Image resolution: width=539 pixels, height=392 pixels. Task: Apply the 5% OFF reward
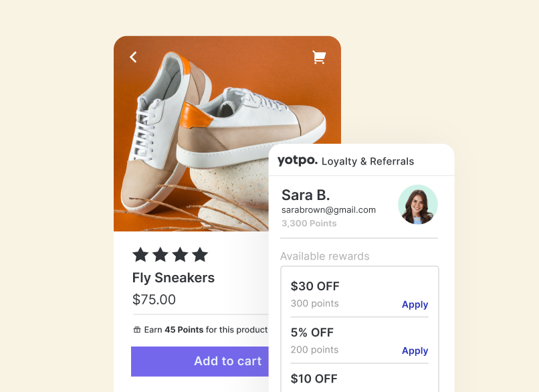tap(415, 351)
